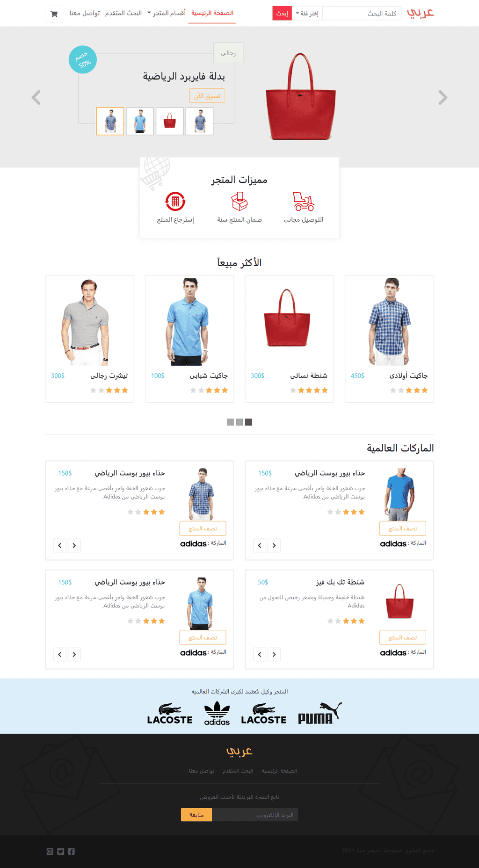Open the الصفحة الرئيسية nav tab

pyautogui.click(x=212, y=13)
